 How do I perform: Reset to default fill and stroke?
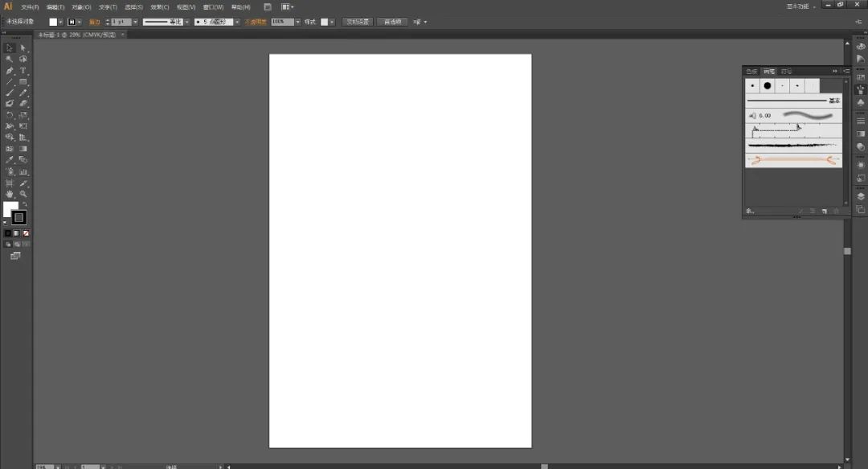pos(6,222)
